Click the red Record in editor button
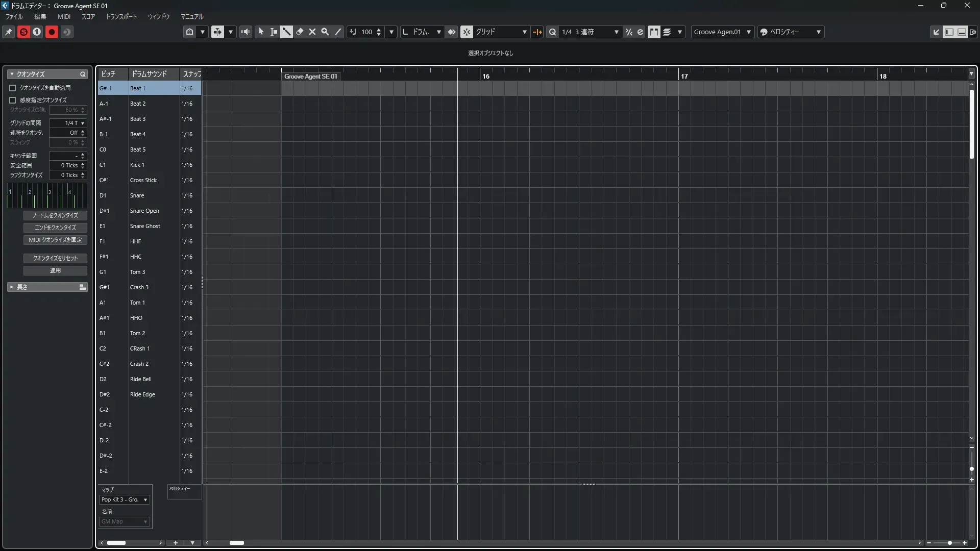The height and width of the screenshot is (551, 980). [x=52, y=32]
